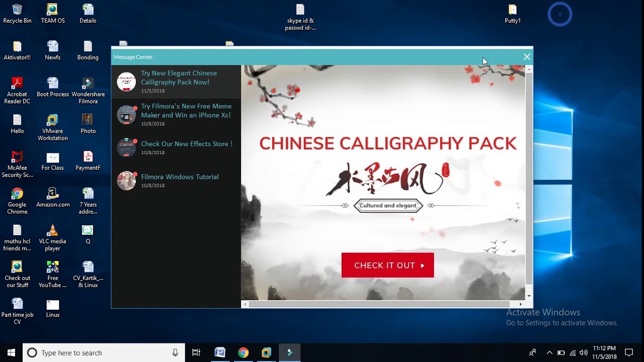Open the Action Center notifications
644x362 pixels.
pos(629,352)
